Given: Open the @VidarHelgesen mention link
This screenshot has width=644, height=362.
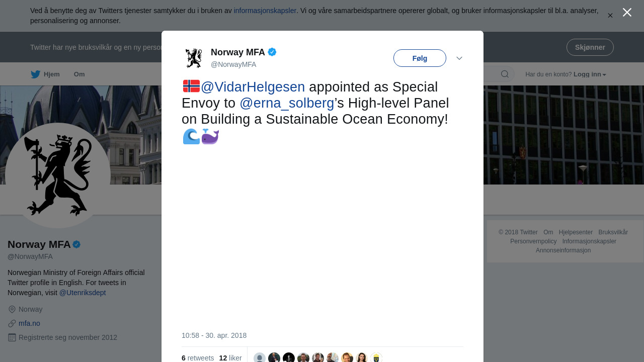Looking at the screenshot, I should coord(253,87).
